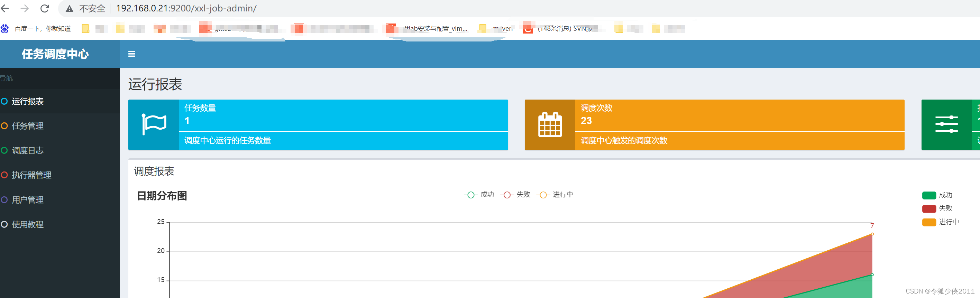Image resolution: width=980 pixels, height=298 pixels.
Task: Click the 日期分布图 chart title
Action: pyautogui.click(x=162, y=196)
